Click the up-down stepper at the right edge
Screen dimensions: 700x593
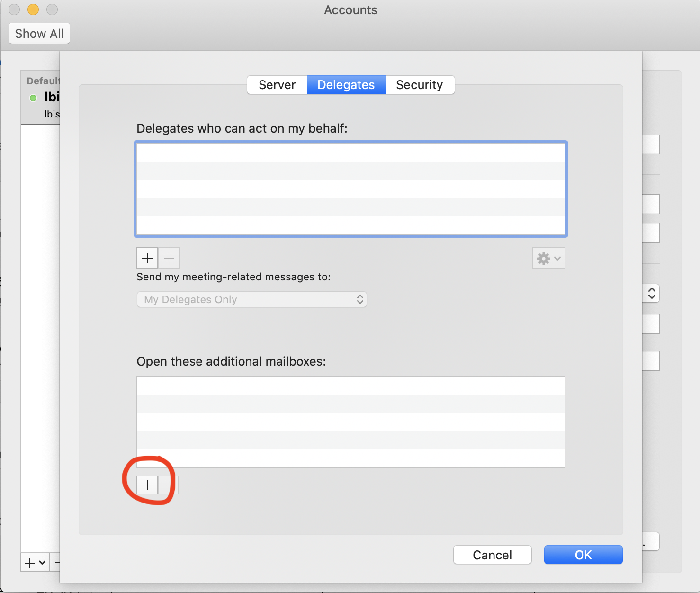[x=652, y=293]
